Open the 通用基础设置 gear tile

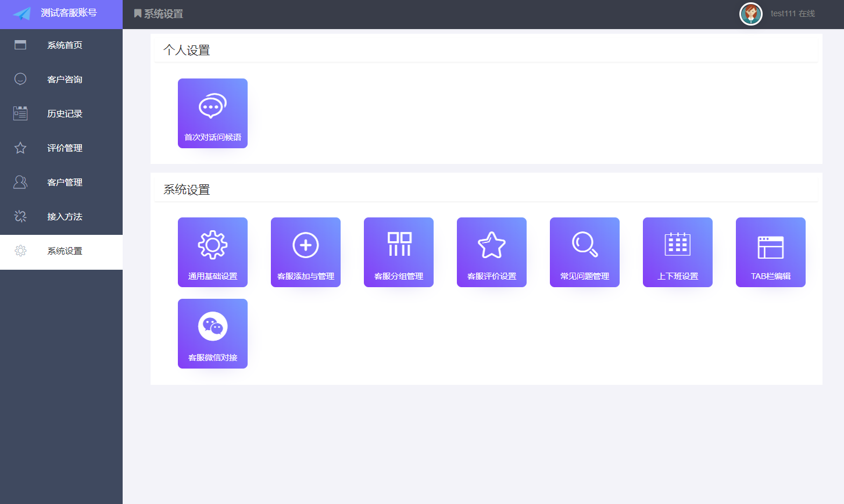[213, 252]
